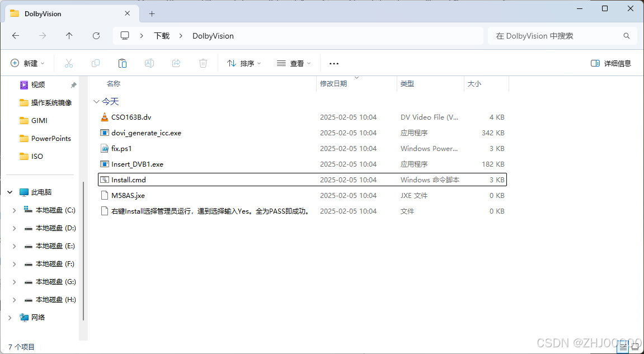Screen dimensions: 644x354
Task: Sort by the 类型 column header
Action: [x=407, y=84]
